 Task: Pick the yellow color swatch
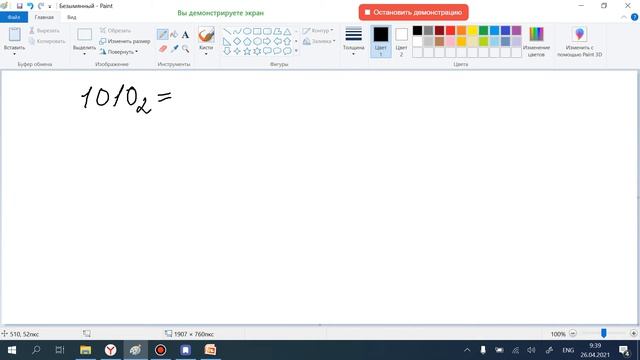pos(472,31)
